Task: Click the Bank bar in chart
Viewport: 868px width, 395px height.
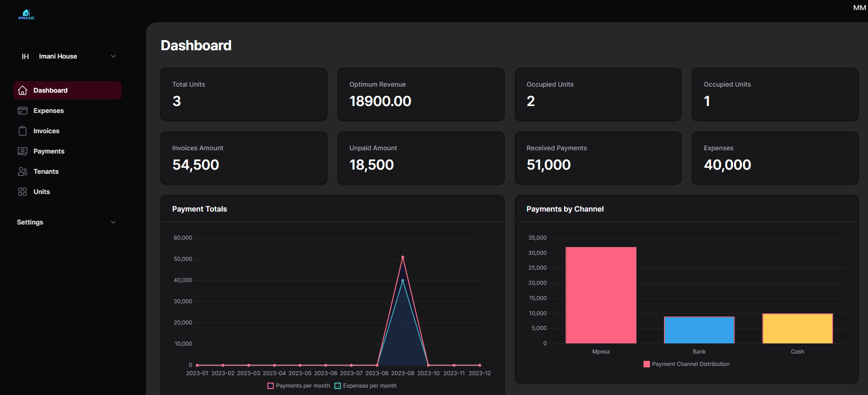Action: 699,330
